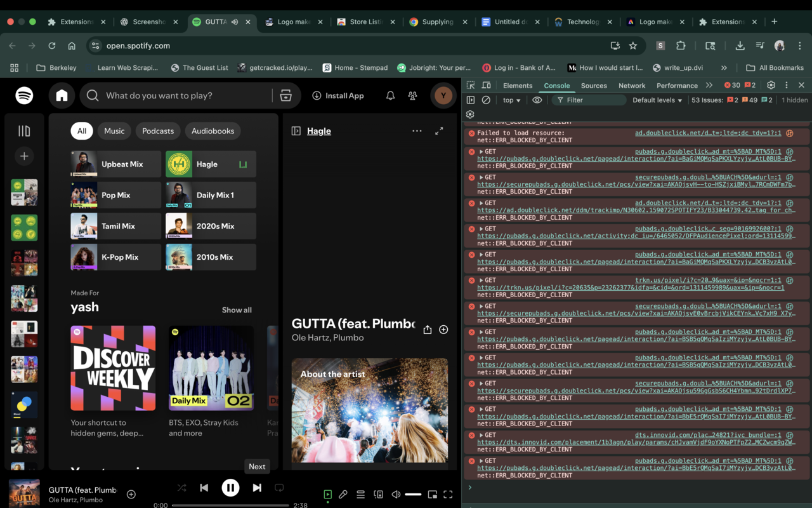Filter by Music chip
The height and width of the screenshot is (508, 812).
pyautogui.click(x=114, y=131)
